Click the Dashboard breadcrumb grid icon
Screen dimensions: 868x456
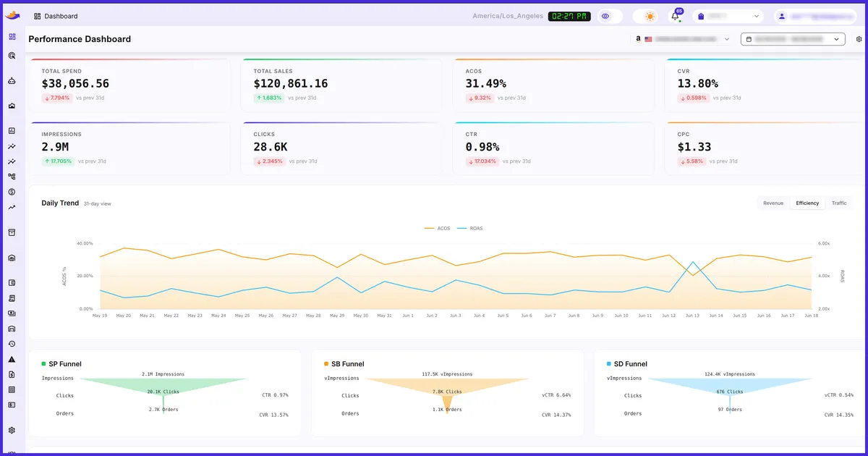(x=38, y=16)
